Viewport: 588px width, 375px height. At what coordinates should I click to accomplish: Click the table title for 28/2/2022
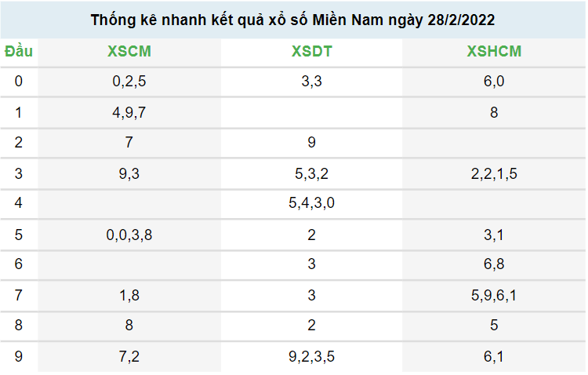[292, 19]
